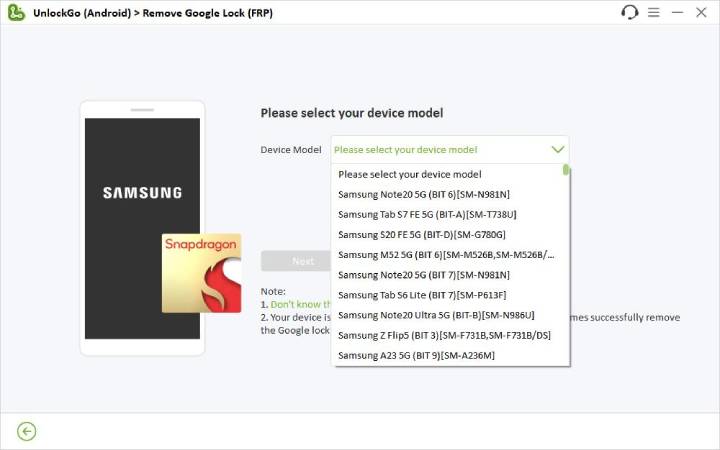Minimize the UnlockGo window

coord(677,12)
